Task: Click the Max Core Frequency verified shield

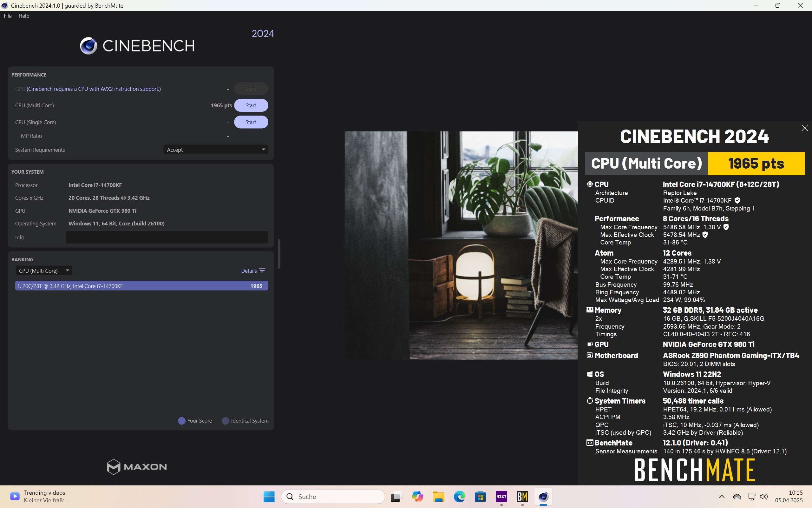Action: [x=726, y=227]
